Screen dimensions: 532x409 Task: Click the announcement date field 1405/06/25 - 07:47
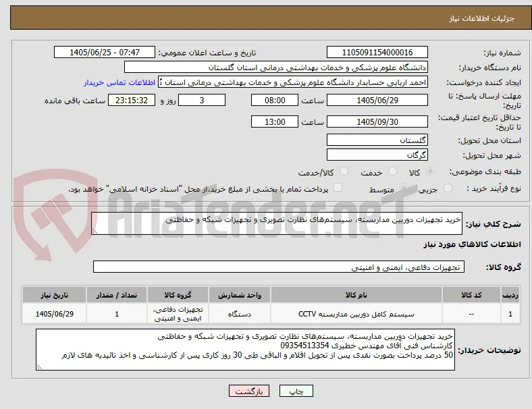pos(105,52)
